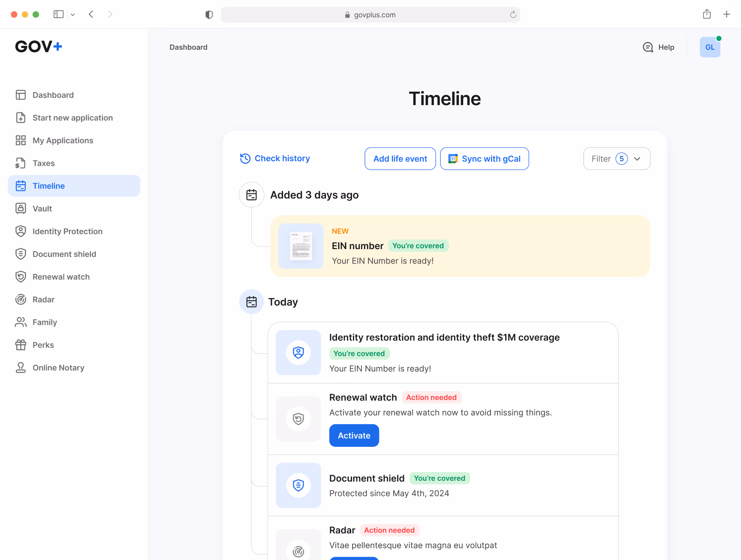The width and height of the screenshot is (741, 560).
Task: Click the Start new application icon
Action: click(x=21, y=117)
